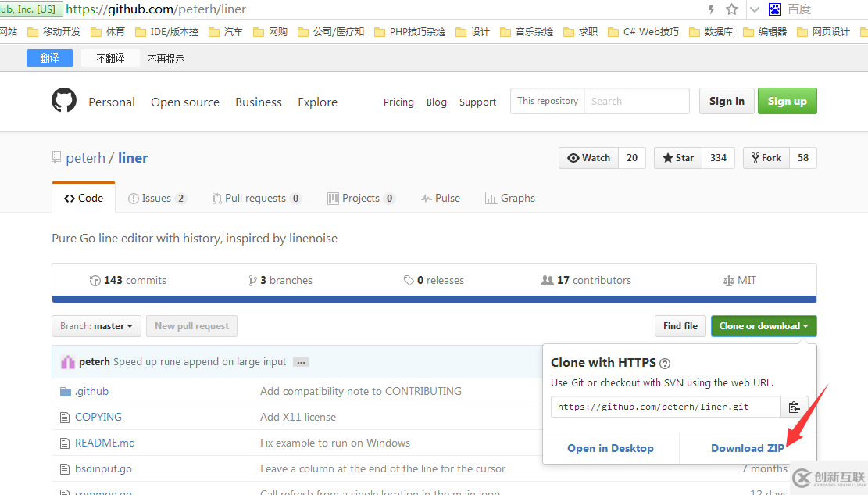Open the Graphs tab
Viewport: 868px width, 495px height.
pyautogui.click(x=510, y=199)
